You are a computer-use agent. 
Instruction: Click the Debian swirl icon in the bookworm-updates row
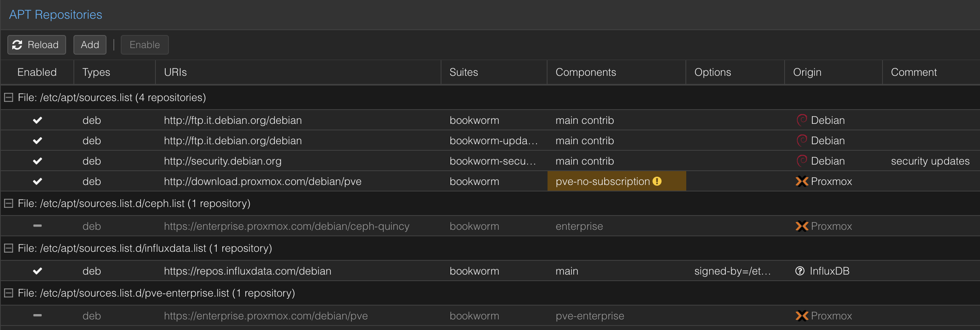pos(802,141)
